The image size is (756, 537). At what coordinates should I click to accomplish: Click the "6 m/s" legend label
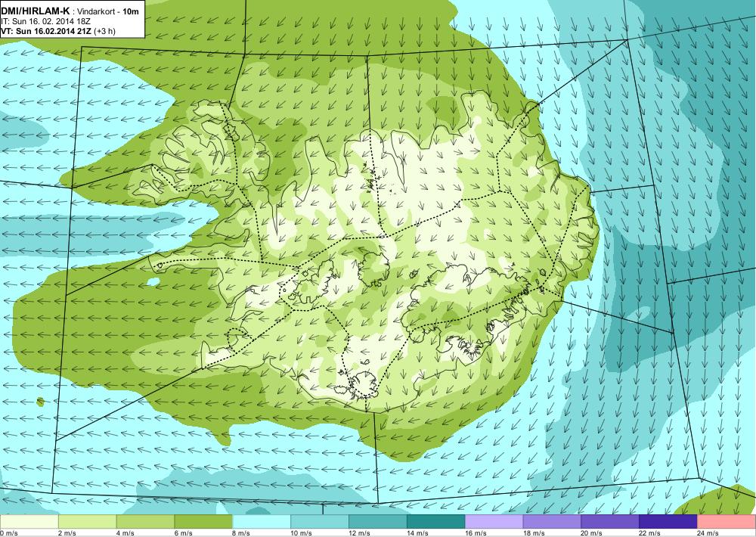tap(183, 533)
